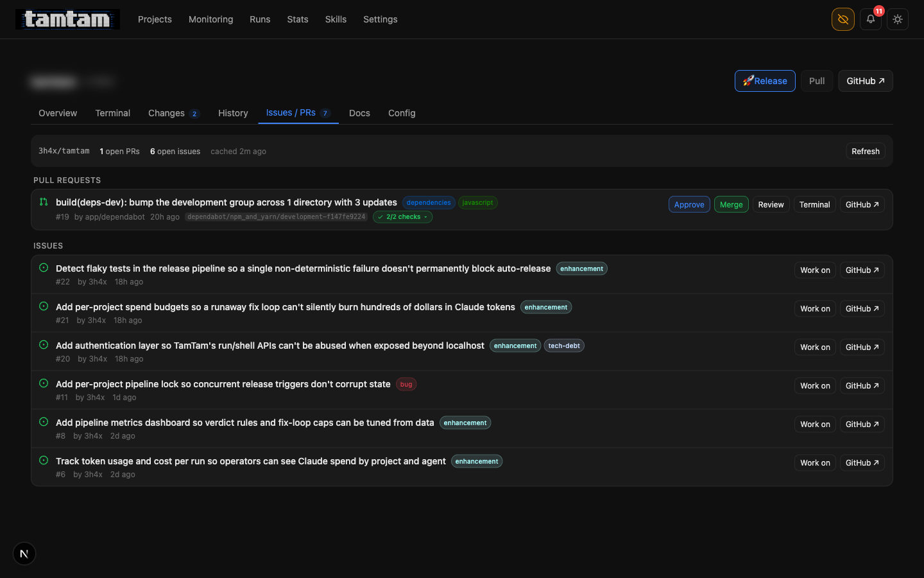Open issue #11 on GitHub
This screenshot has width=924, height=578.
[x=862, y=385]
